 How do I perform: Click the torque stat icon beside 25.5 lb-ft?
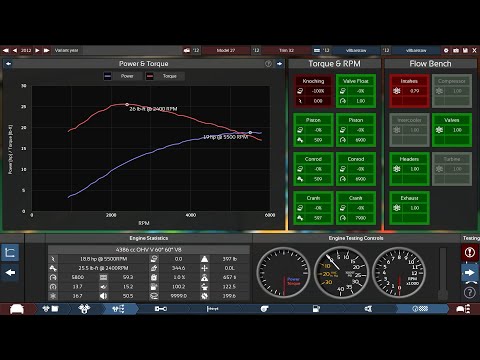pyautogui.click(x=53, y=268)
